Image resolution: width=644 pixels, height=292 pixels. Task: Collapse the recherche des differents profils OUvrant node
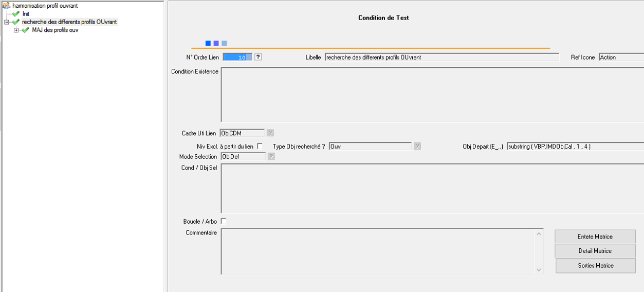(7, 22)
